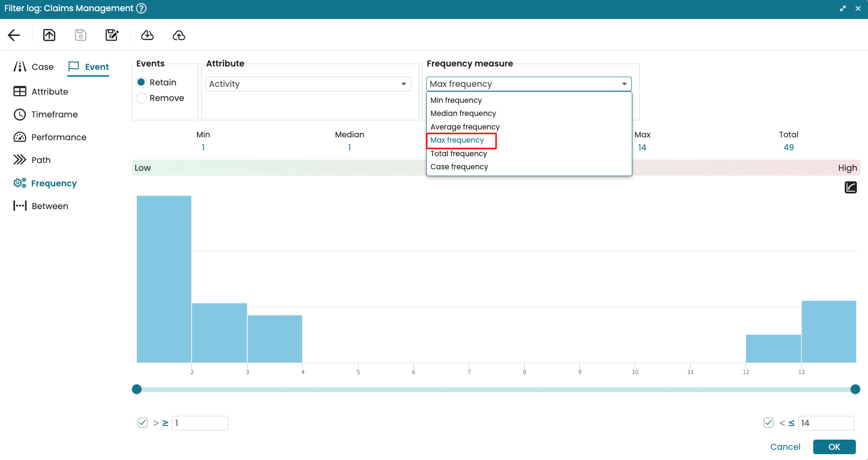Open the Activity attribute dropdown

[308, 84]
